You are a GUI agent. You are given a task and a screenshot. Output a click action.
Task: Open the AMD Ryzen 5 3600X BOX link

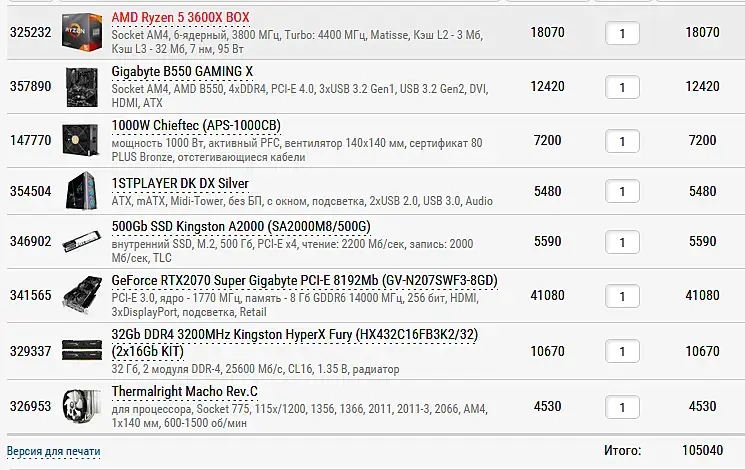[181, 18]
